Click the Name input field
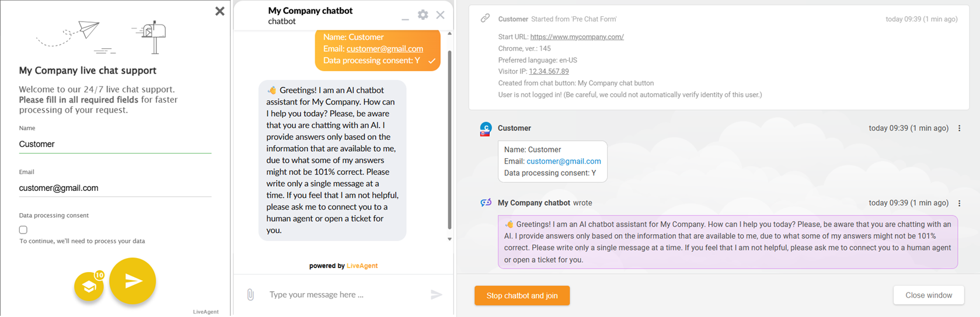The height and width of the screenshot is (317, 980). click(115, 144)
